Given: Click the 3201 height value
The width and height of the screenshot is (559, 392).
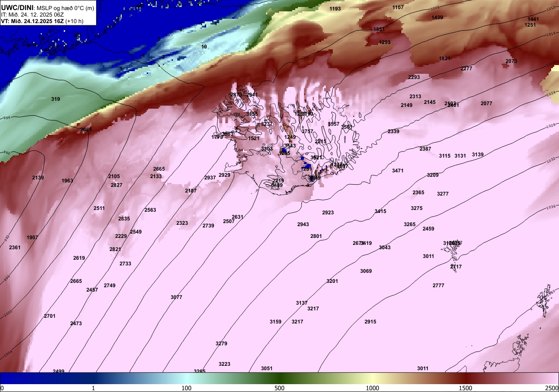Looking at the screenshot, I should pyautogui.click(x=332, y=281).
